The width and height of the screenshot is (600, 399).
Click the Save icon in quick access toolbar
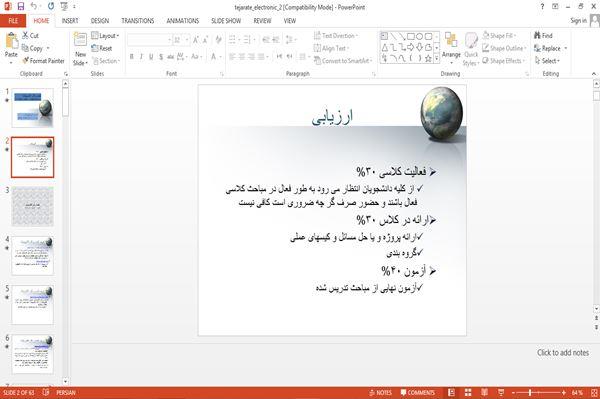(x=21, y=6)
